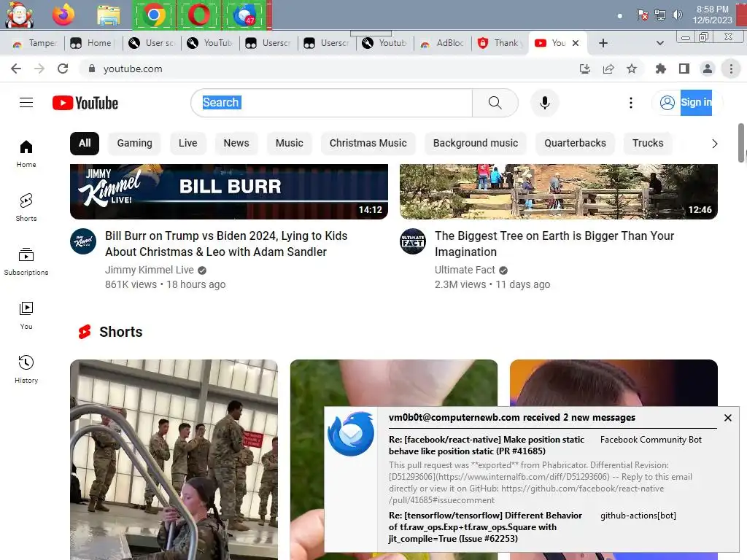
Task: Open the soldiers Shorts thumbnail
Action: (x=174, y=459)
